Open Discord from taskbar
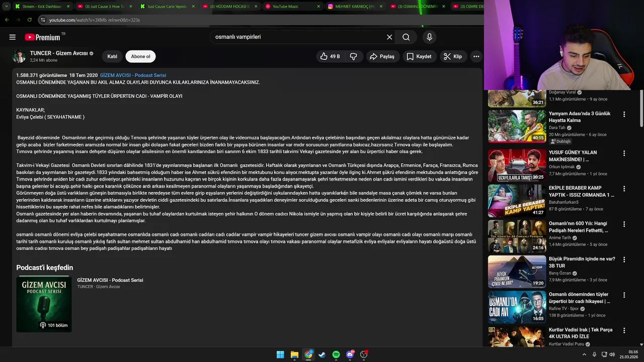Viewport: 644px width, 362px height. coord(350,354)
